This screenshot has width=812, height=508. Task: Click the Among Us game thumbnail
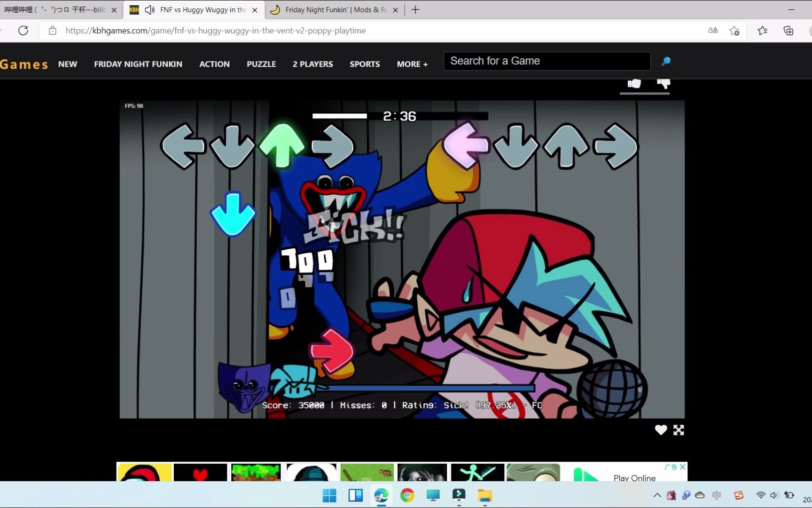(x=144, y=472)
